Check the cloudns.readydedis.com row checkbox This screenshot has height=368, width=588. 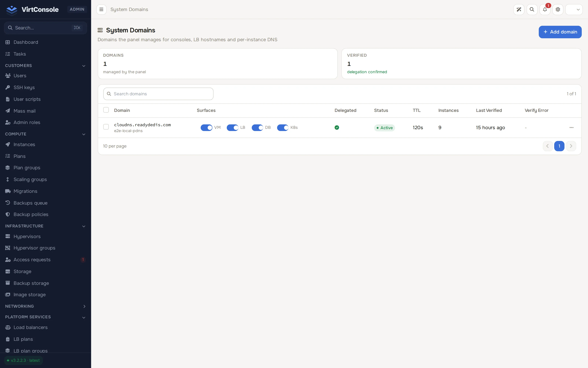106,127
